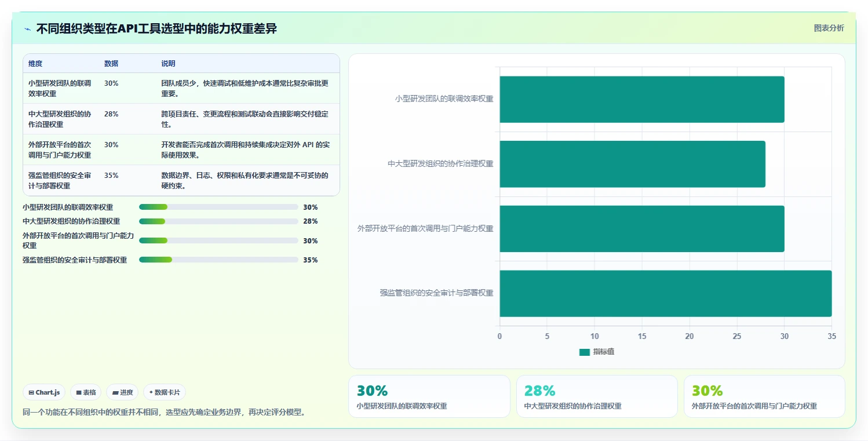Open the 30% 小型研发团队的联调效率权重 data card
This screenshot has height=441, width=868.
click(429, 396)
